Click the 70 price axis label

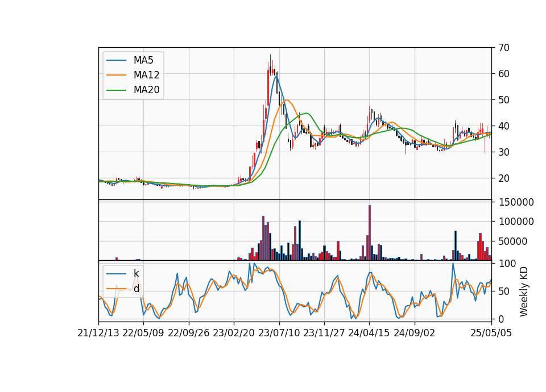tap(503, 48)
